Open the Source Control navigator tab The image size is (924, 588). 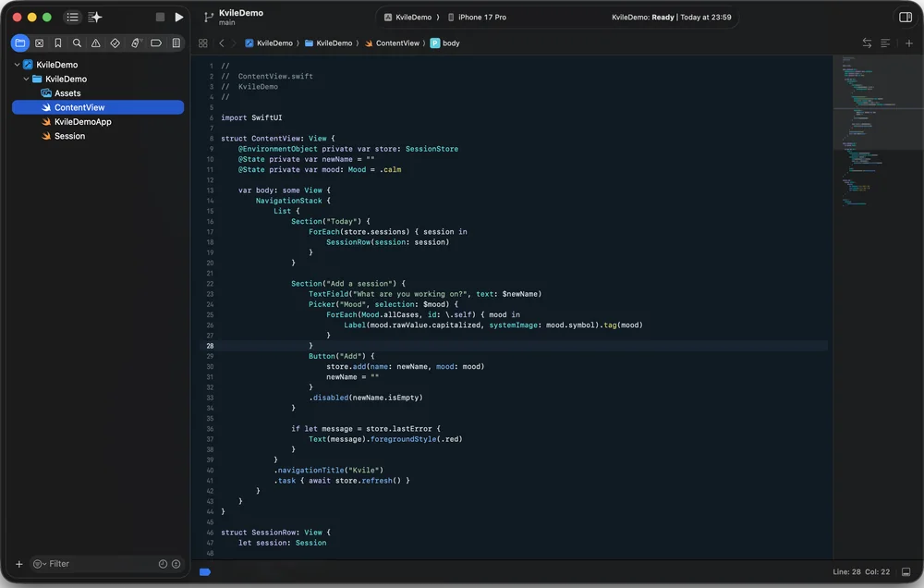tap(40, 43)
